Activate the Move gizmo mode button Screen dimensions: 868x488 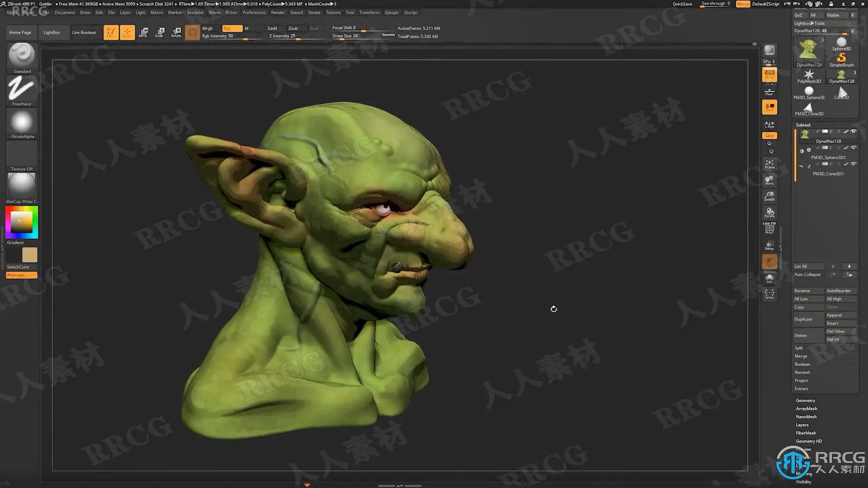pyautogui.click(x=143, y=32)
